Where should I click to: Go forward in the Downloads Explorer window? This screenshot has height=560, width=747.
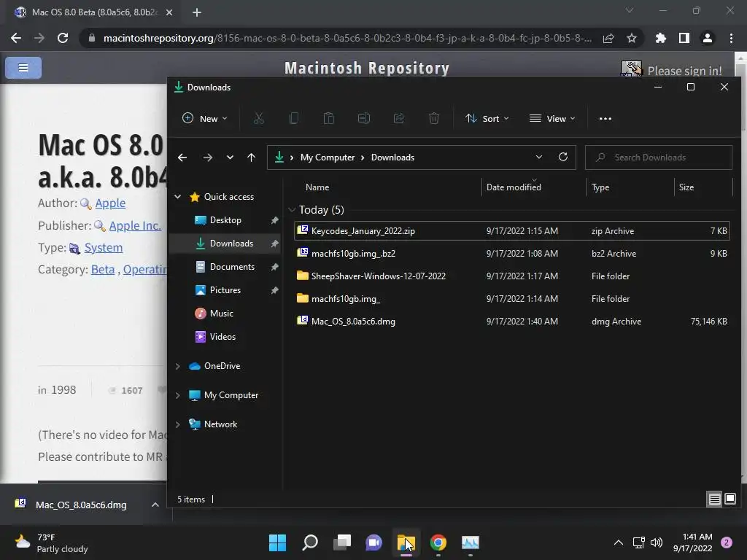pyautogui.click(x=208, y=157)
